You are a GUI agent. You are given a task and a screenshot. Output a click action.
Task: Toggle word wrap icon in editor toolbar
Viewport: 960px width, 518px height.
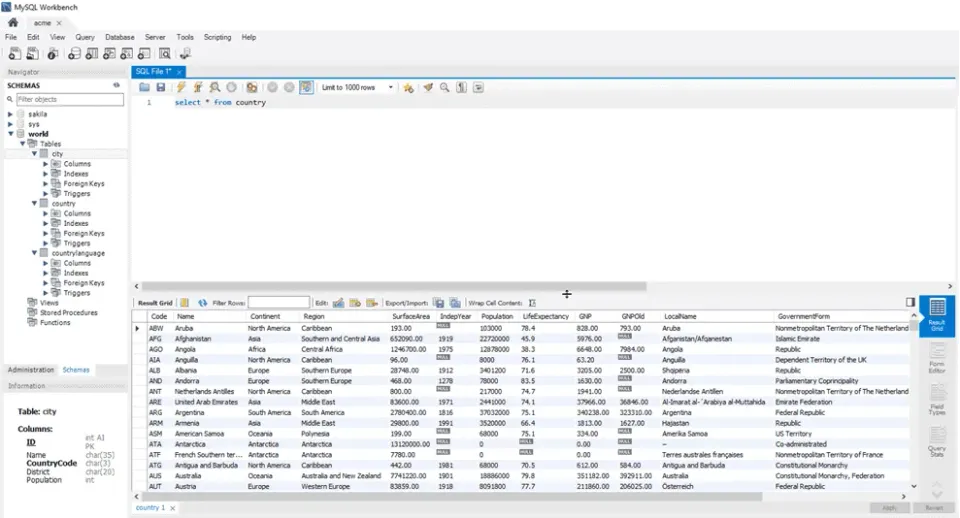click(x=478, y=88)
